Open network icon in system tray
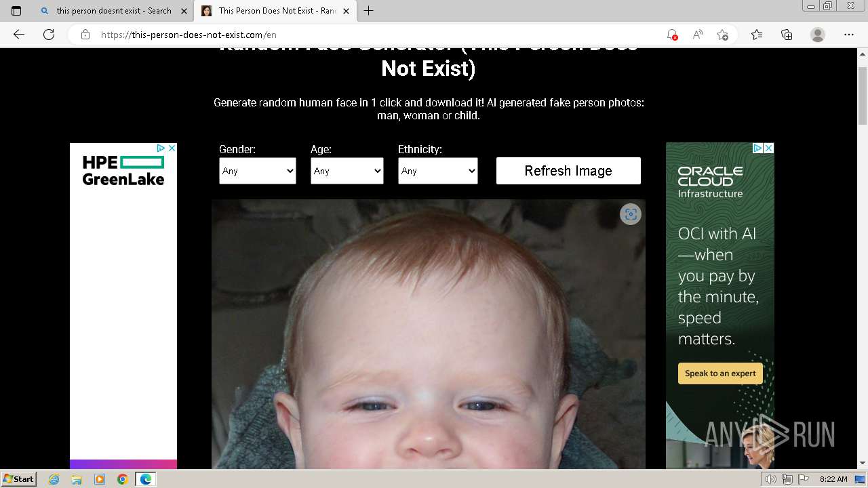This screenshot has width=868, height=488. [x=788, y=479]
